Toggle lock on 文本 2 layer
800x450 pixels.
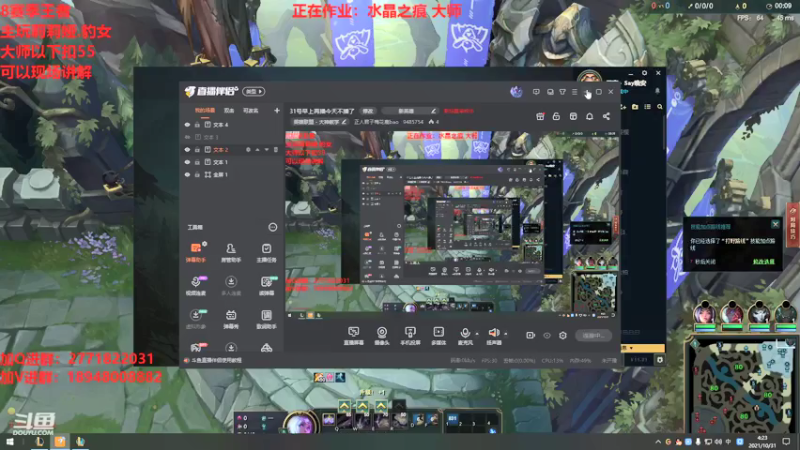[197, 150]
